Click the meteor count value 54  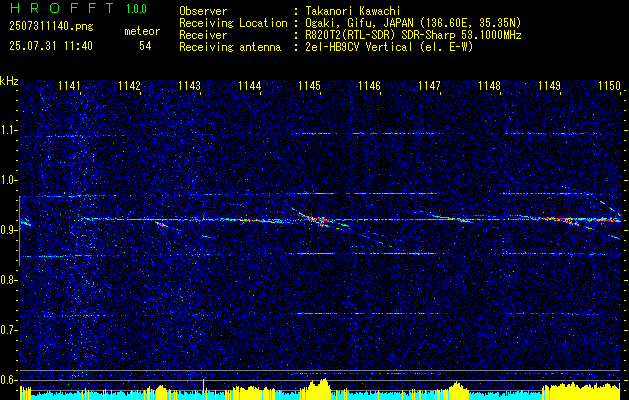(145, 46)
